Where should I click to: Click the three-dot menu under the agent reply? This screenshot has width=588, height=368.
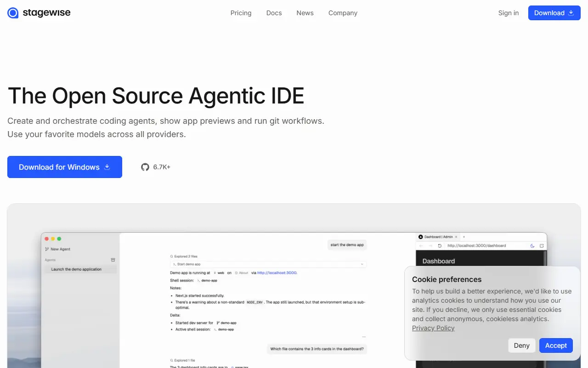click(364, 337)
